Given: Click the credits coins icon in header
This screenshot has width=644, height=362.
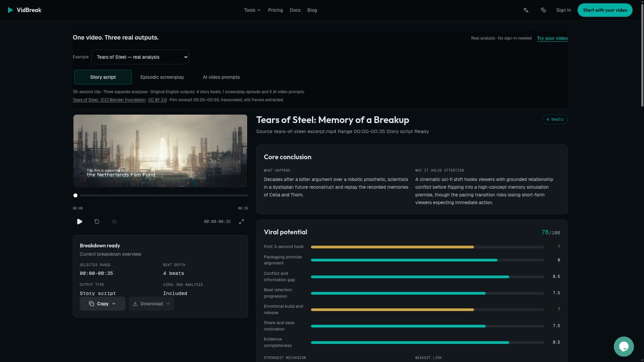Looking at the screenshot, I should point(543,10).
